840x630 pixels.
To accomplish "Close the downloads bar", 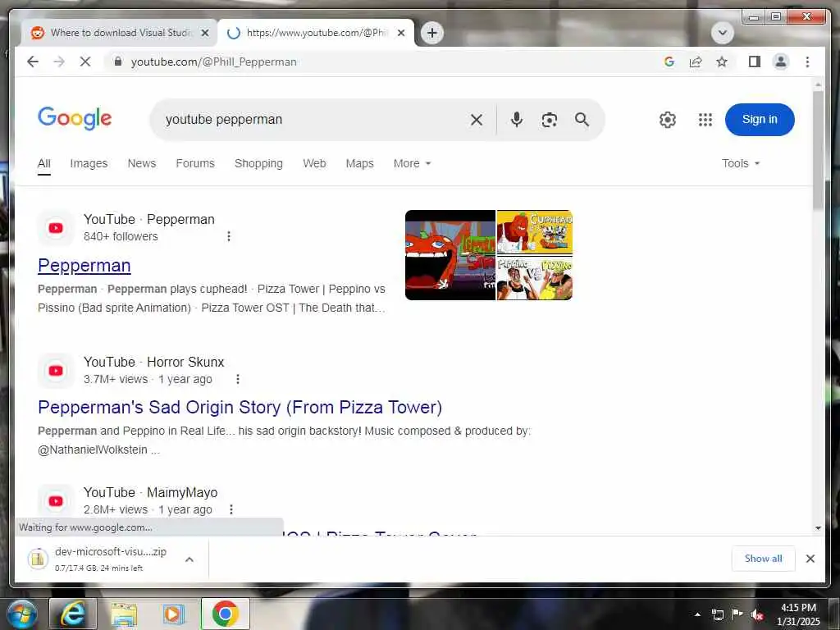I will tap(810, 559).
